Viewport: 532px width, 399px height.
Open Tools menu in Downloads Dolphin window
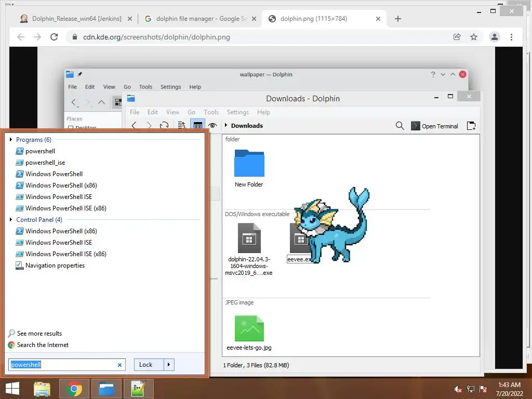[x=211, y=112]
